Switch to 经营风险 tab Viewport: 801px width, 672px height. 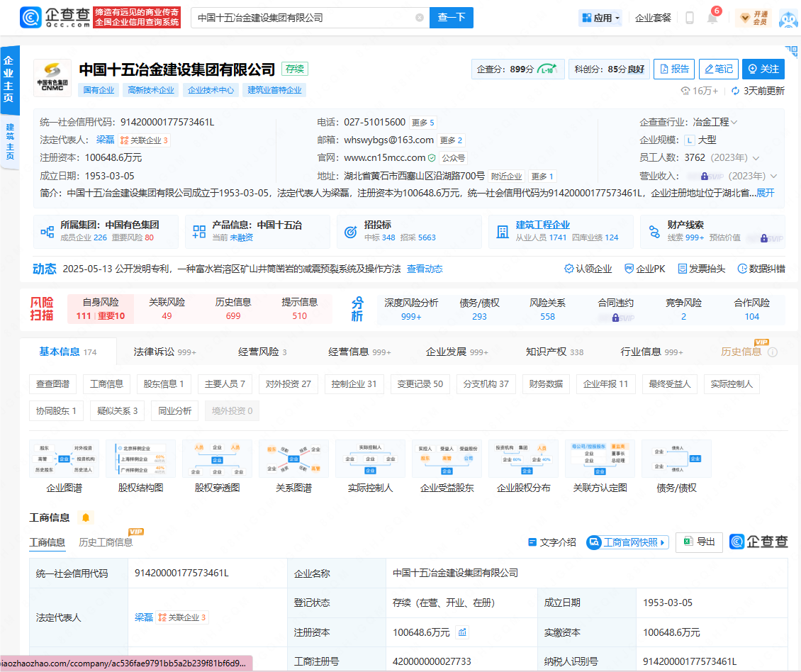point(262,352)
